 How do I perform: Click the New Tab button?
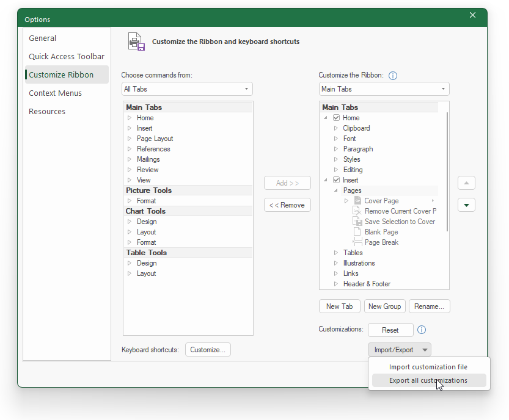340,306
